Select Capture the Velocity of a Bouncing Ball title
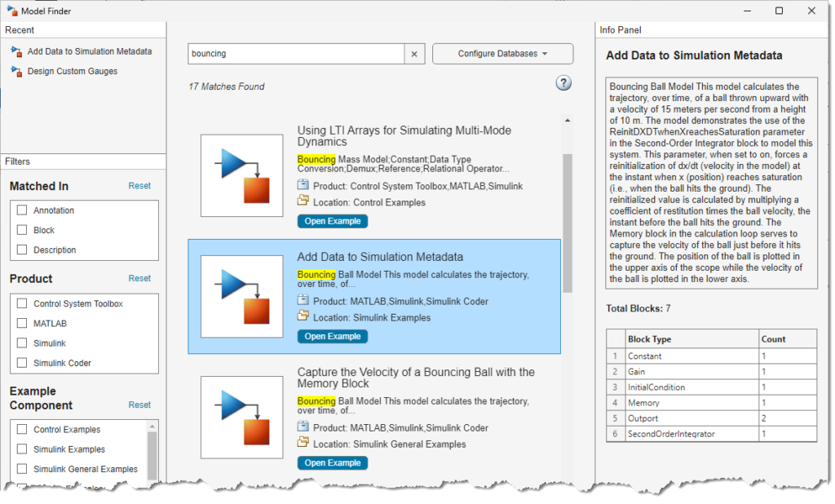Screen dimensions: 835x504 pos(415,378)
